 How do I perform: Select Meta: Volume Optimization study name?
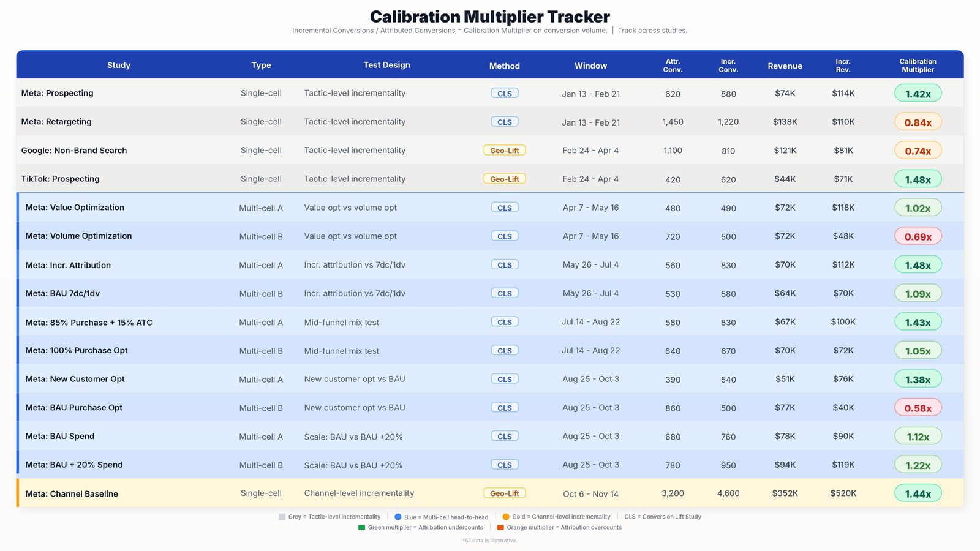(78, 236)
